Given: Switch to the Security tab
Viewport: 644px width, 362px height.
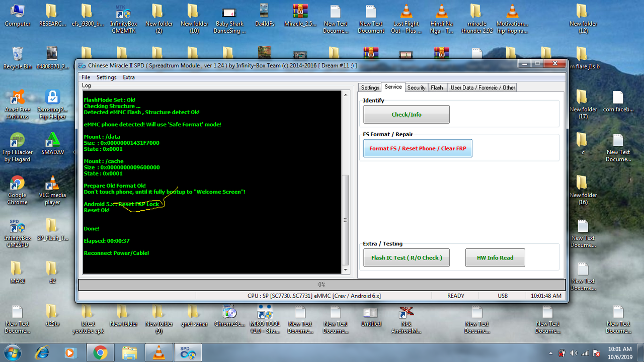Looking at the screenshot, I should point(416,87).
